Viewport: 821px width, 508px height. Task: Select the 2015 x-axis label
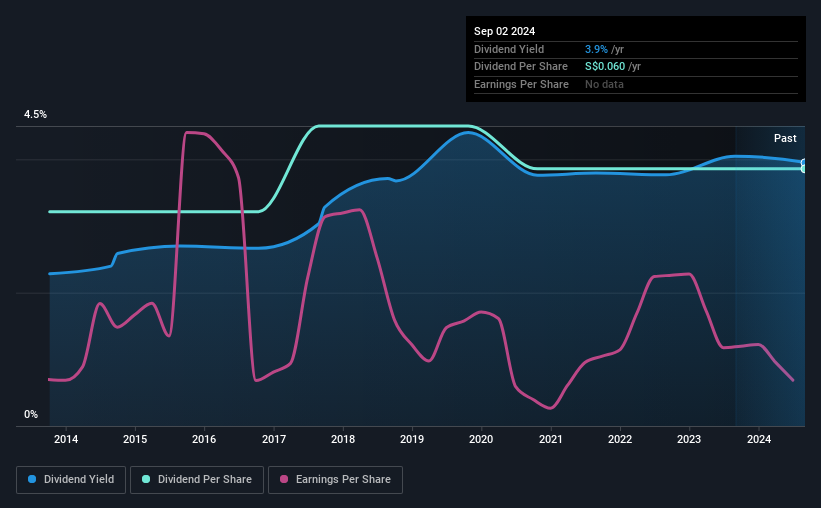pyautogui.click(x=135, y=439)
